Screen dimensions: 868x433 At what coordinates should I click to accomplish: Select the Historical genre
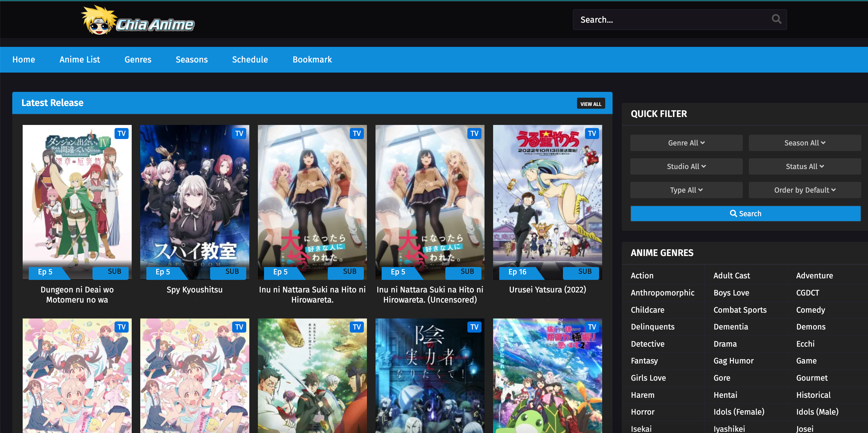(x=813, y=395)
